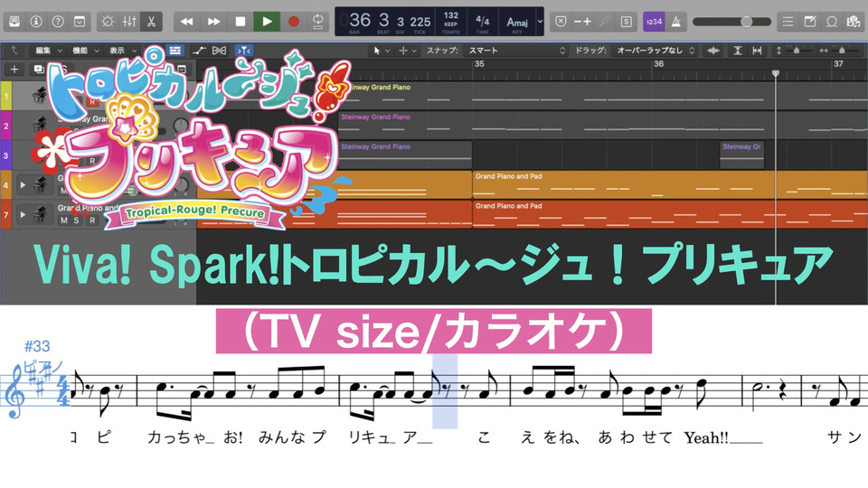The image size is (868, 488).
Task: Click track 2 pan knob
Action: click(x=181, y=126)
